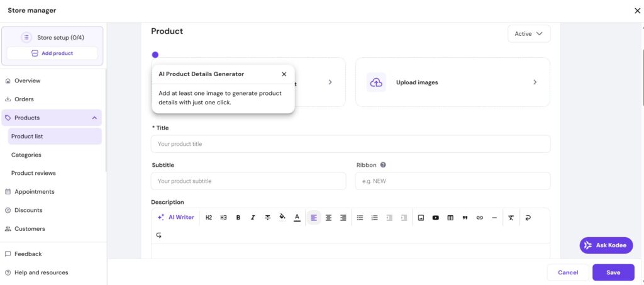Insert a blockquote
Screen dimensions: 644x285
click(x=465, y=218)
